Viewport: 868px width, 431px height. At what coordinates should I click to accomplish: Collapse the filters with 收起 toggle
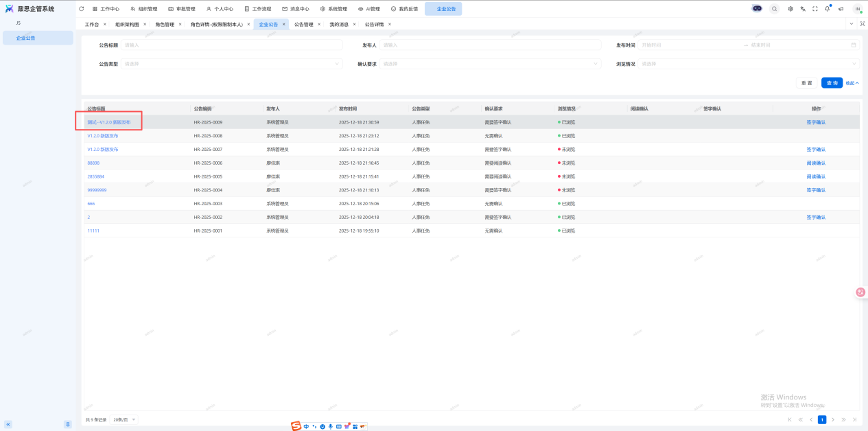(852, 83)
